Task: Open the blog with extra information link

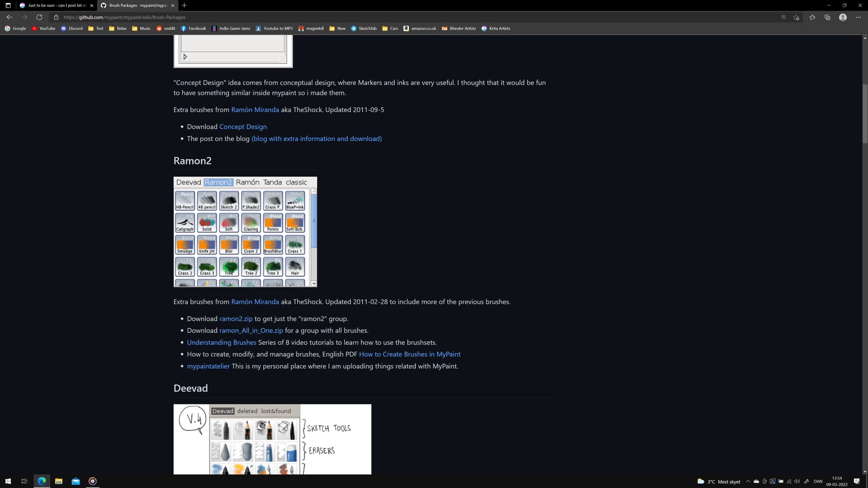Action: [x=316, y=139]
